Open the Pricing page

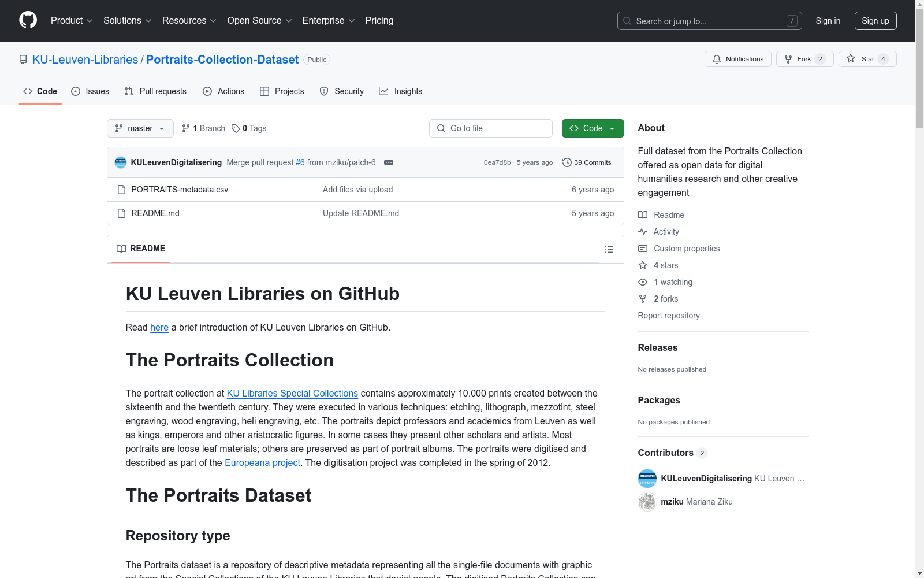pos(379,20)
